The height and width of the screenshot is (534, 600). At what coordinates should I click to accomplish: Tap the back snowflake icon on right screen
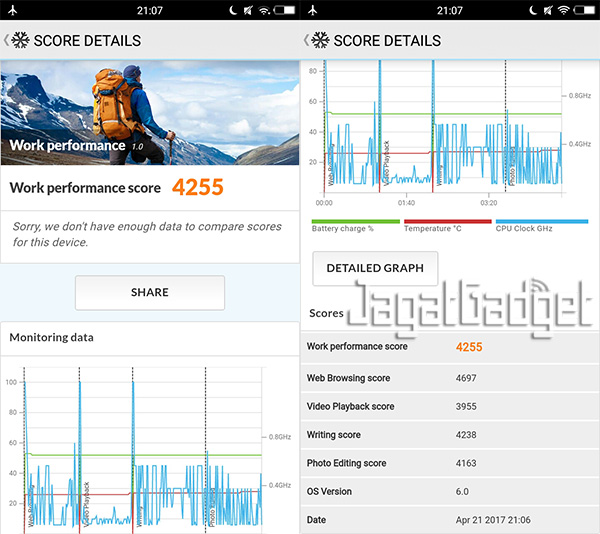pos(318,41)
